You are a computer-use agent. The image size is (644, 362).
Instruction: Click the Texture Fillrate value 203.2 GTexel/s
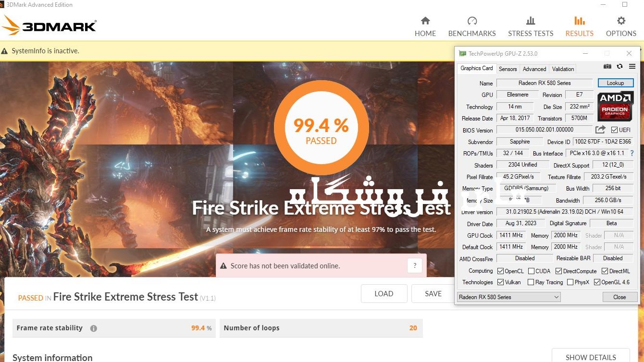[x=608, y=177]
